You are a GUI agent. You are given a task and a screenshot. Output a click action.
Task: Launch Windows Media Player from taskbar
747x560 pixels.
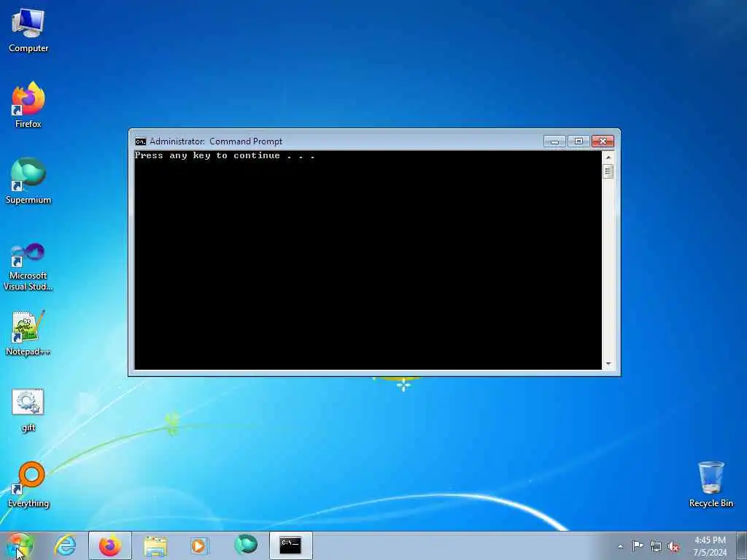pos(199,545)
